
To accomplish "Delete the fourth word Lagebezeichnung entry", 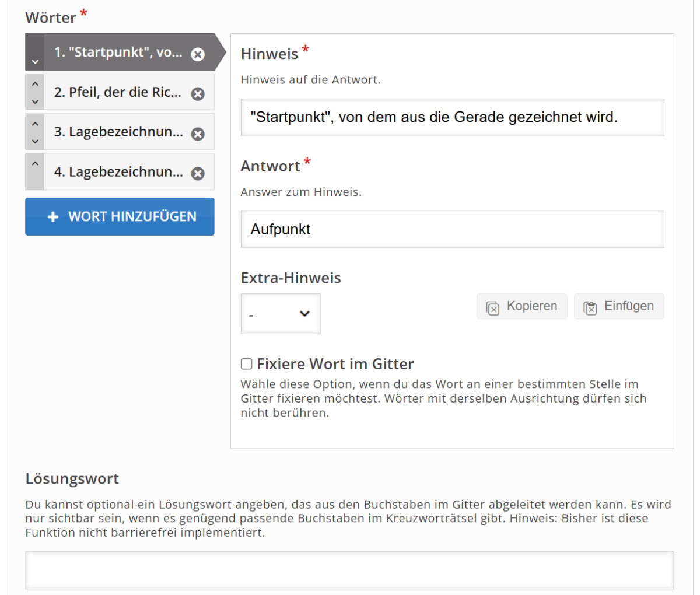I will [198, 174].
